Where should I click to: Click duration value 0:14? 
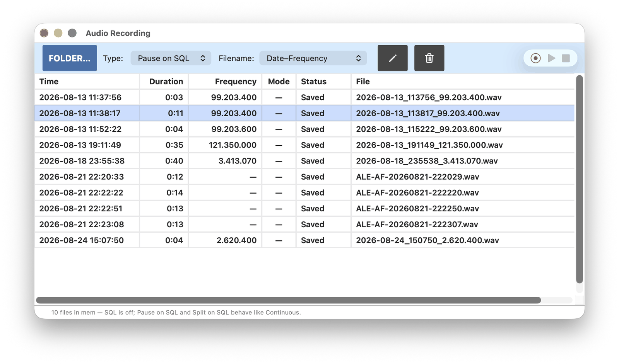(x=174, y=192)
